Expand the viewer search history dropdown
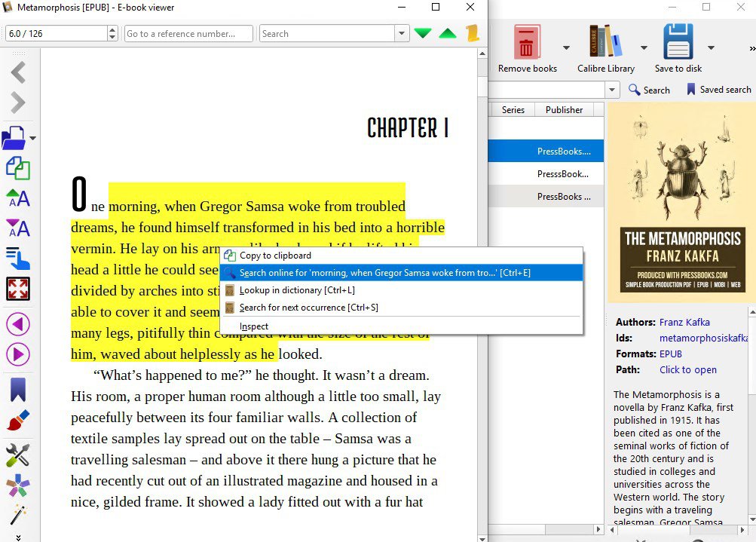 tap(401, 34)
